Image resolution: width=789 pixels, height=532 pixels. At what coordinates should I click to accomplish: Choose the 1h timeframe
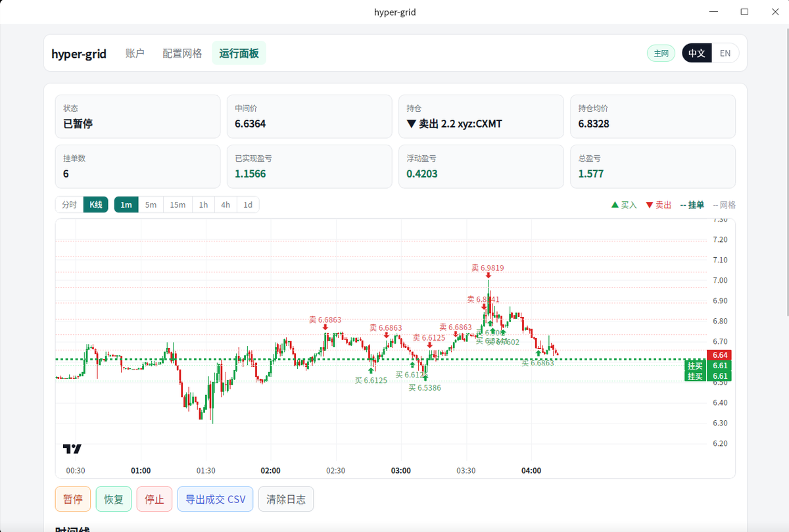[x=204, y=205]
